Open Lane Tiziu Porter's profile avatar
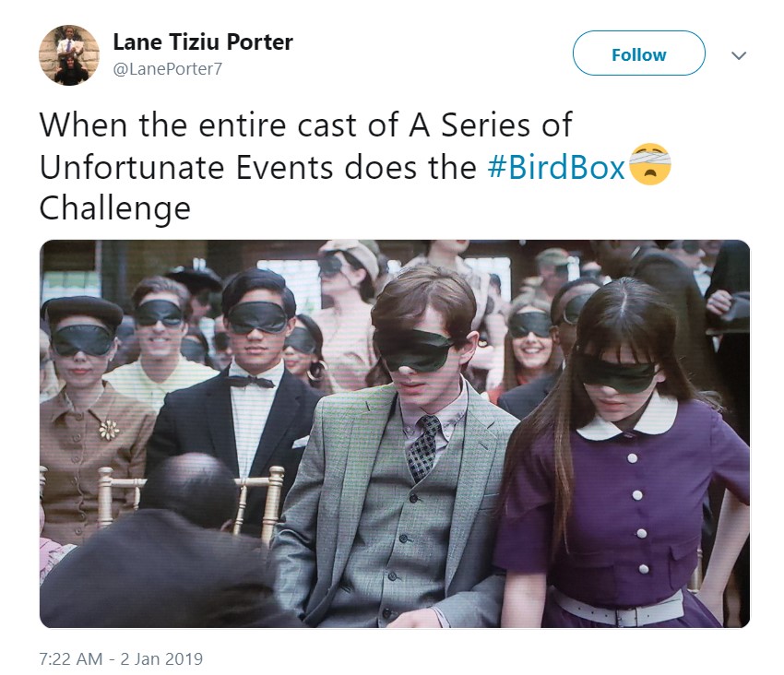 tap(69, 55)
